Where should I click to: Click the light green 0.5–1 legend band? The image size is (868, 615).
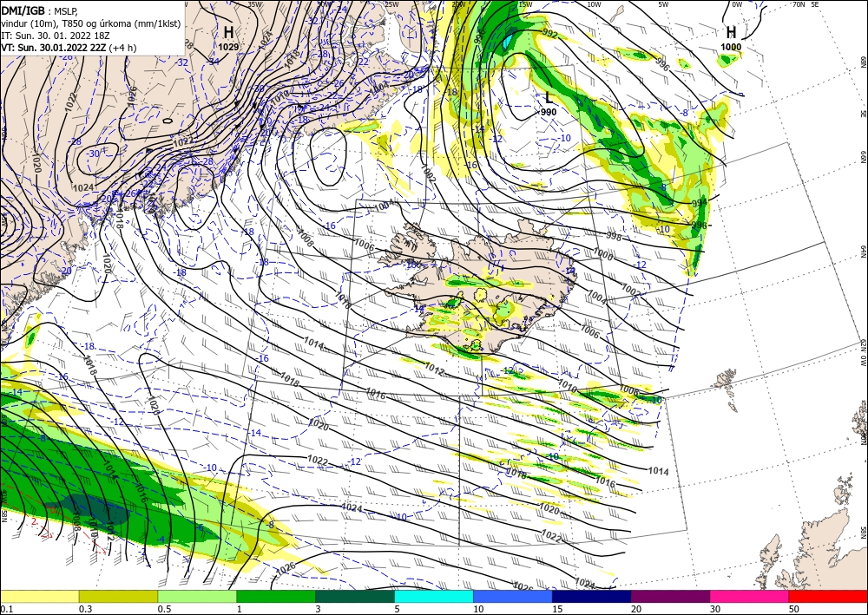[x=197, y=596]
